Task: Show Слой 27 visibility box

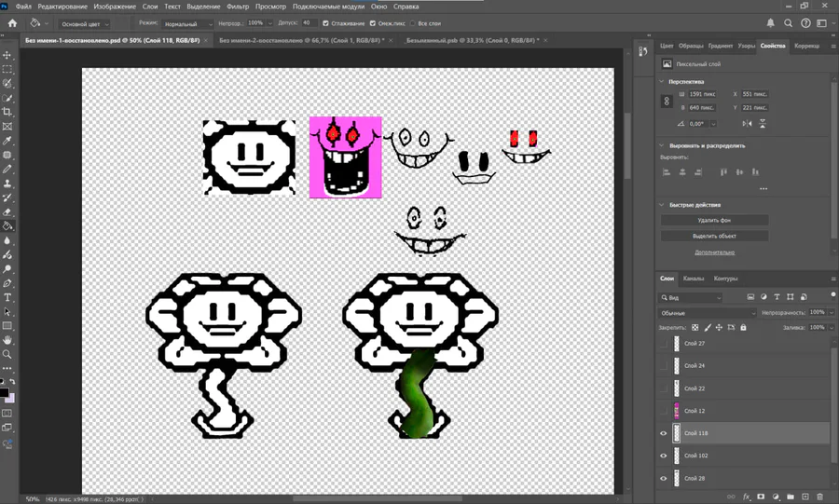Action: tap(664, 344)
